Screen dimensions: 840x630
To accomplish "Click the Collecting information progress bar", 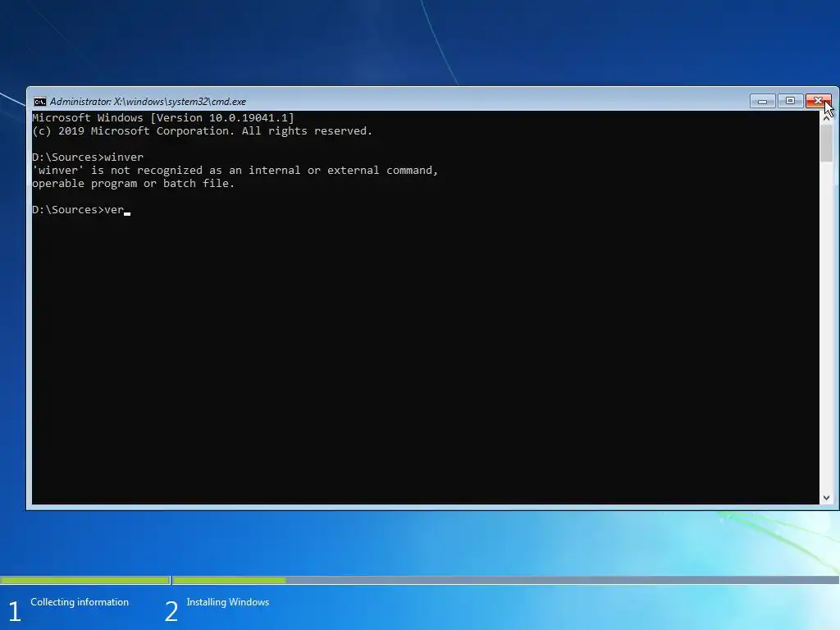I will click(85, 580).
